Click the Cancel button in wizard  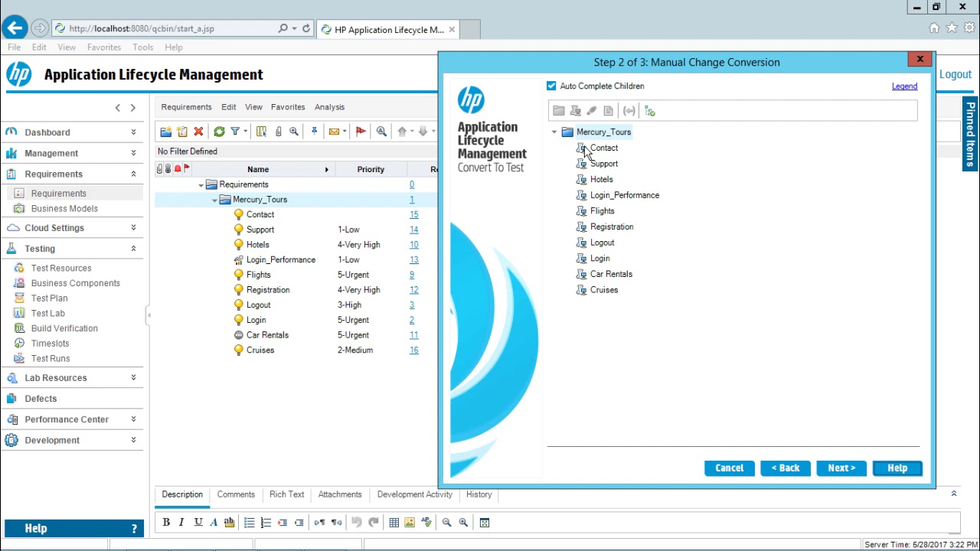pos(729,468)
